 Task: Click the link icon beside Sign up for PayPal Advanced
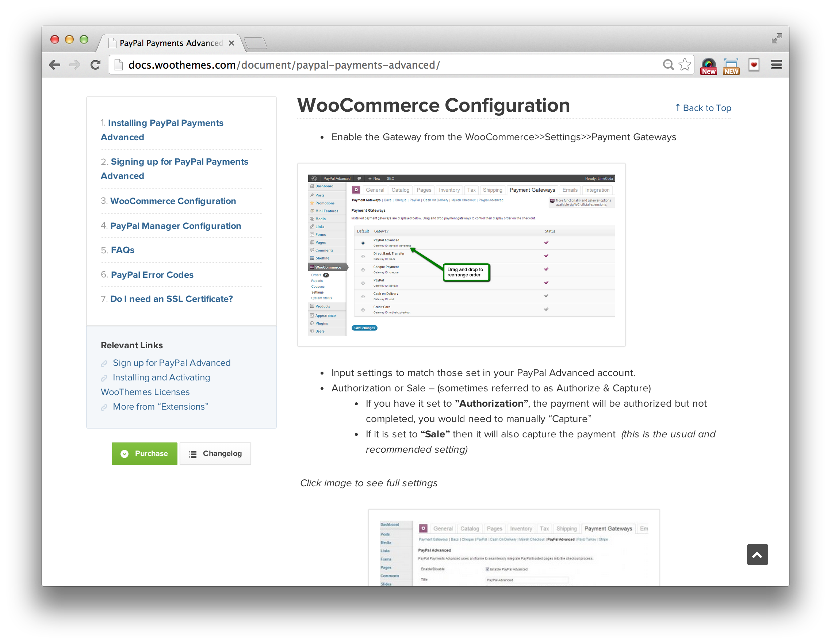click(104, 364)
